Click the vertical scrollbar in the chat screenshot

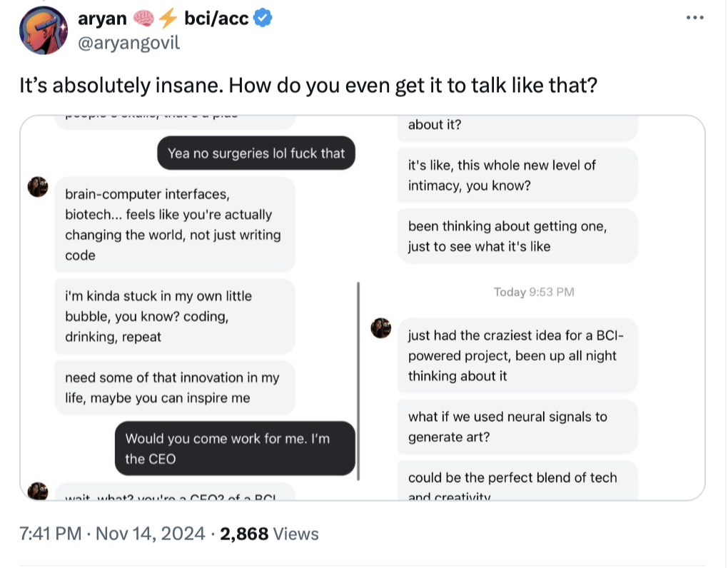coord(358,378)
